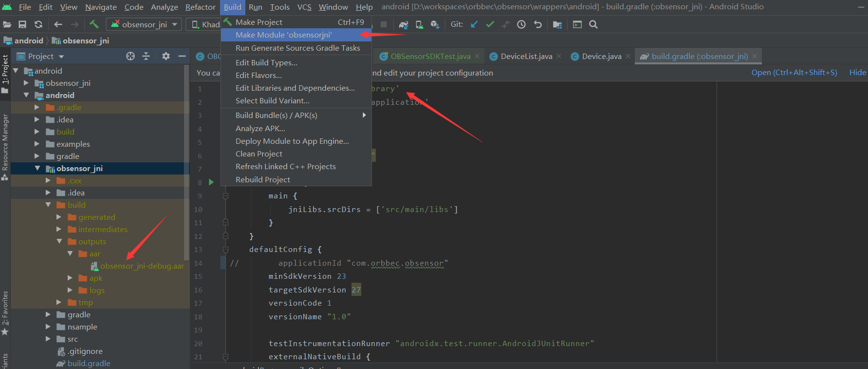Choose Select Build Variant... menu item
The height and width of the screenshot is (369, 868).
(x=296, y=100)
